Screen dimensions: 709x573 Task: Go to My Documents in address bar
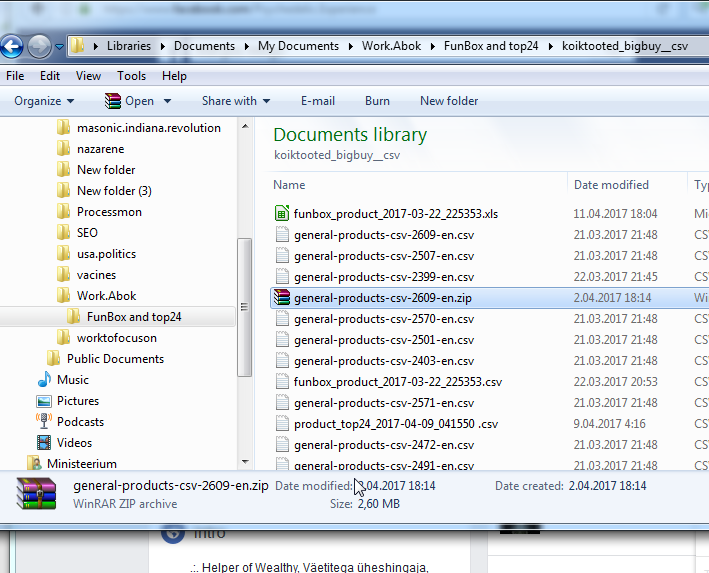click(298, 46)
